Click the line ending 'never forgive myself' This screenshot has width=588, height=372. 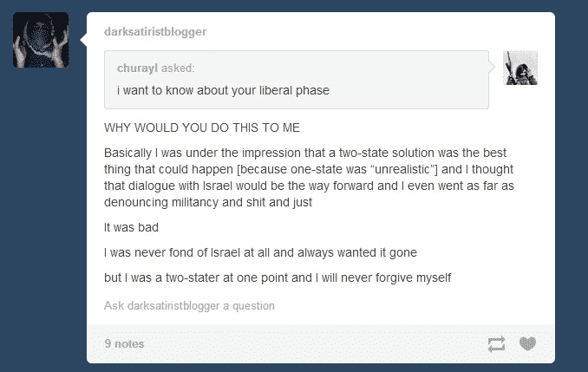pos(278,277)
